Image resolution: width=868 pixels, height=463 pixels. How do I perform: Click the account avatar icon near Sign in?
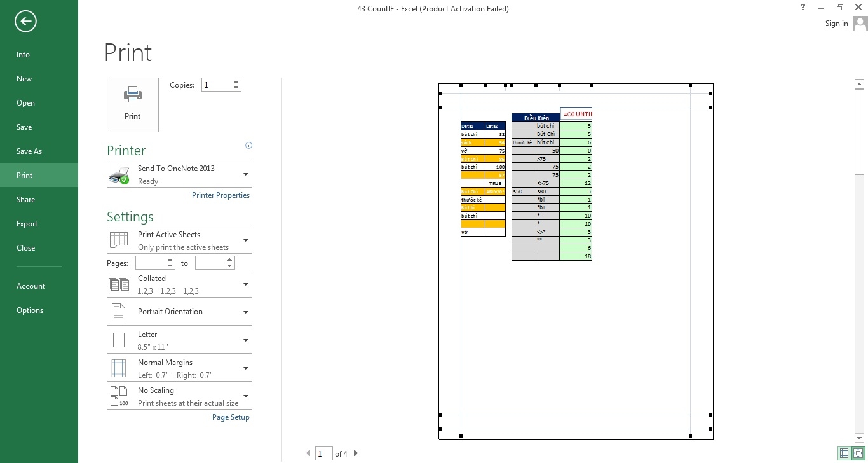pos(860,24)
